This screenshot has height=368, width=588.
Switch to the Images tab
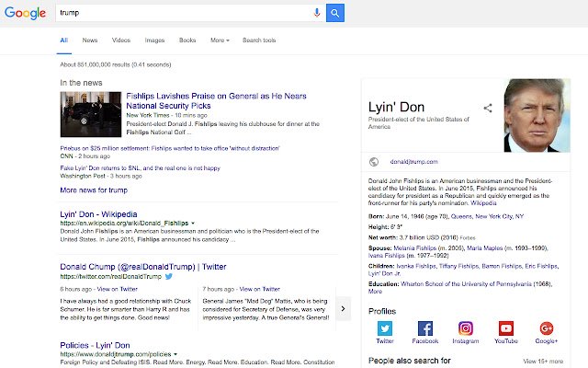pyautogui.click(x=154, y=40)
